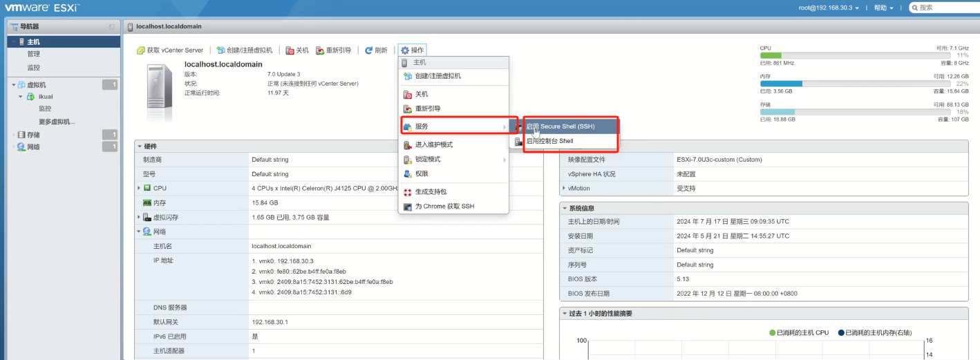The width and height of the screenshot is (980, 360).
Task: Click the collapse navigator panel icon
Action: pyautogui.click(x=112, y=26)
